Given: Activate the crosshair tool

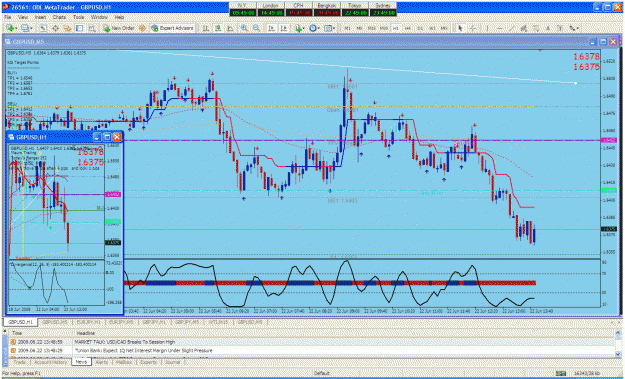Looking at the screenshot, I should coord(473,28).
